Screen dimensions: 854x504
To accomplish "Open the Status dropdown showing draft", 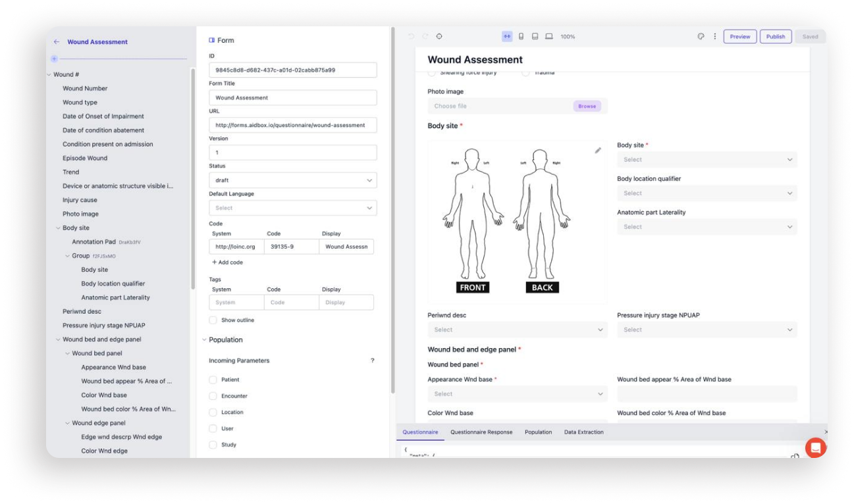I will (x=292, y=180).
